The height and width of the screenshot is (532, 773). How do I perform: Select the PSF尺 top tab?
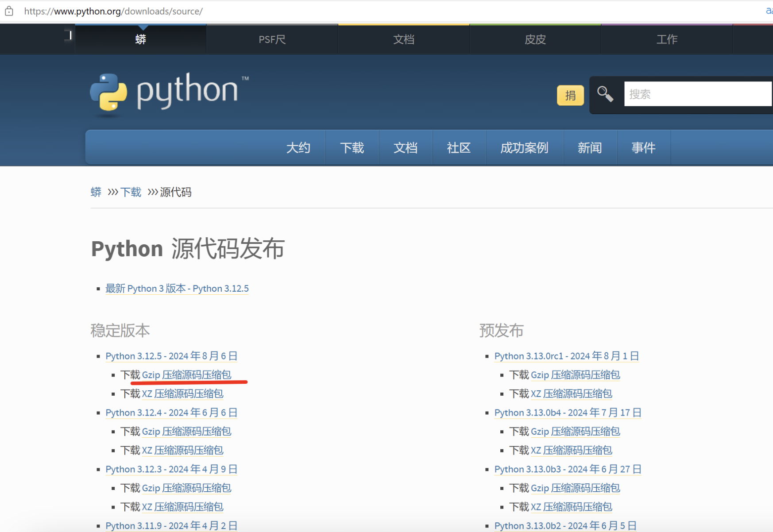(272, 39)
